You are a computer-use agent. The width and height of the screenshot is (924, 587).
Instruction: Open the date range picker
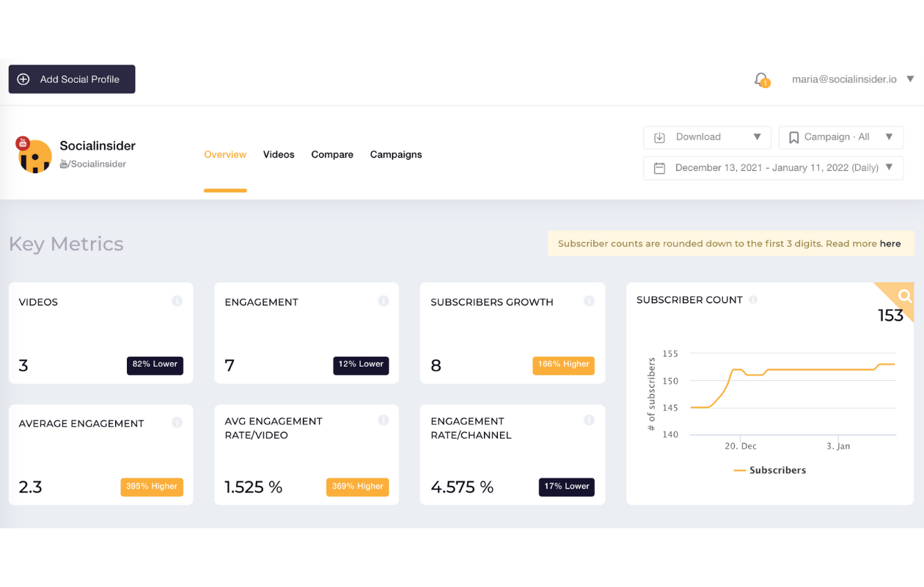[773, 168]
